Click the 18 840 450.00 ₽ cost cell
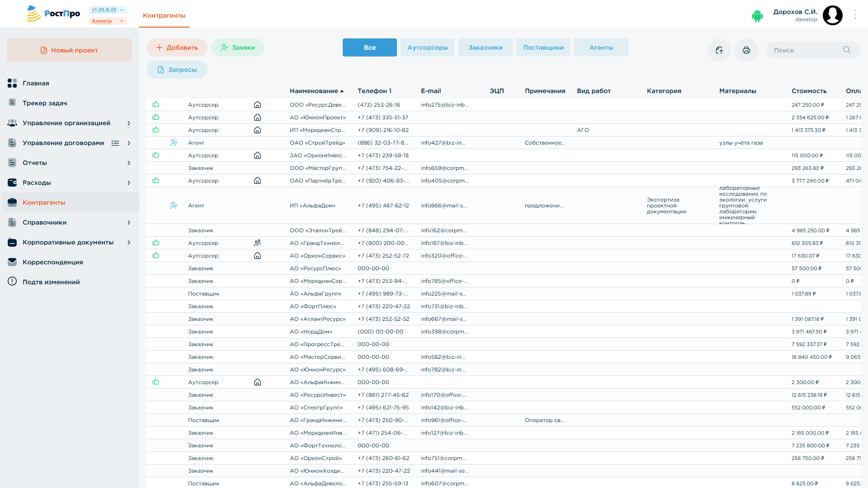The width and height of the screenshot is (868, 488). tap(811, 357)
